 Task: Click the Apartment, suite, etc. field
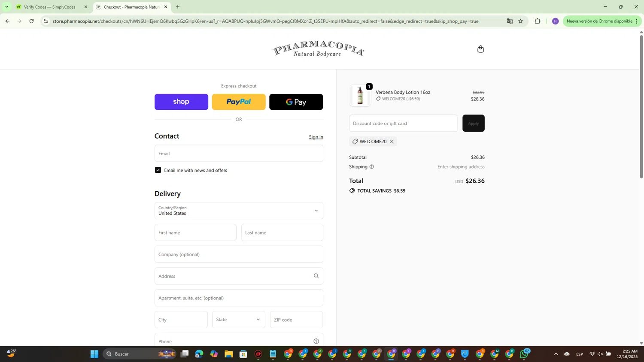click(x=239, y=298)
